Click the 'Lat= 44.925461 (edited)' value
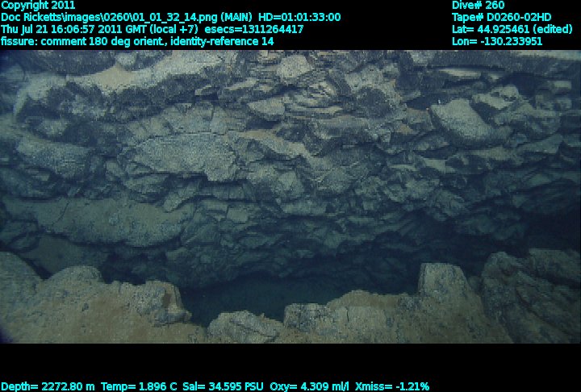581x392 pixels. [512, 29]
